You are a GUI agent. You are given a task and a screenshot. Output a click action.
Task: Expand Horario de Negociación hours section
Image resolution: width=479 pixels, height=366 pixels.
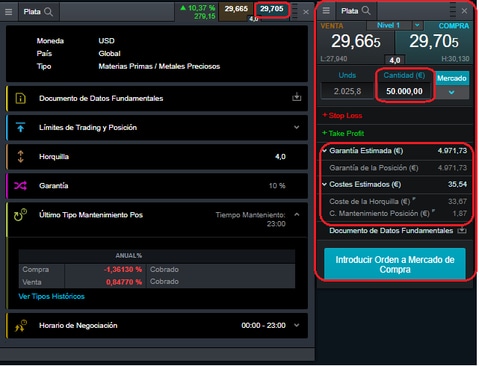297,325
